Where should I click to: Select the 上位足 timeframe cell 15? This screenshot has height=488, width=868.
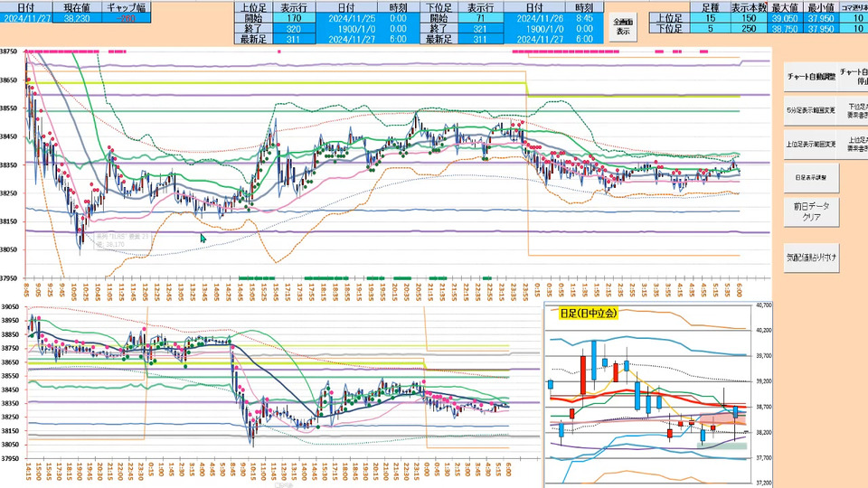click(711, 18)
